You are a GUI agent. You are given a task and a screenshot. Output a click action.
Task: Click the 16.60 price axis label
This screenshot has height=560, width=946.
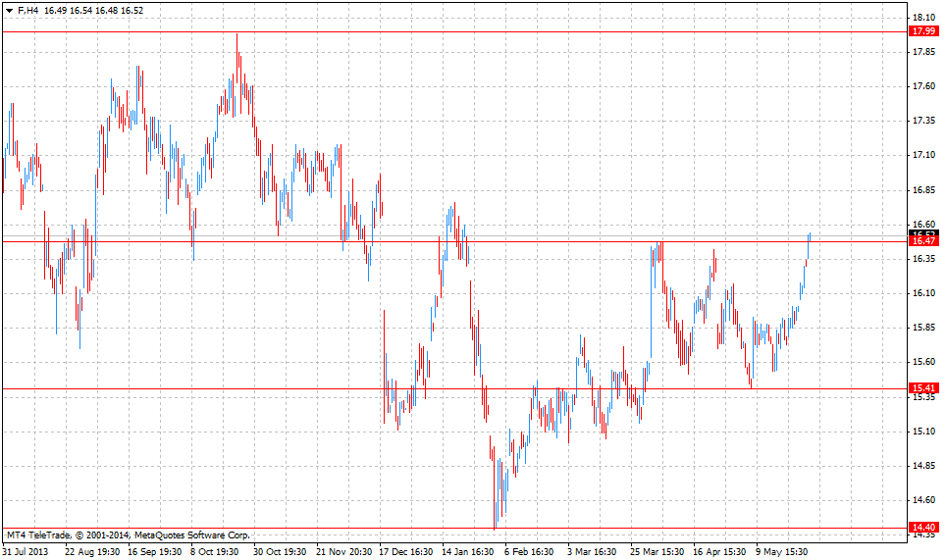924,225
